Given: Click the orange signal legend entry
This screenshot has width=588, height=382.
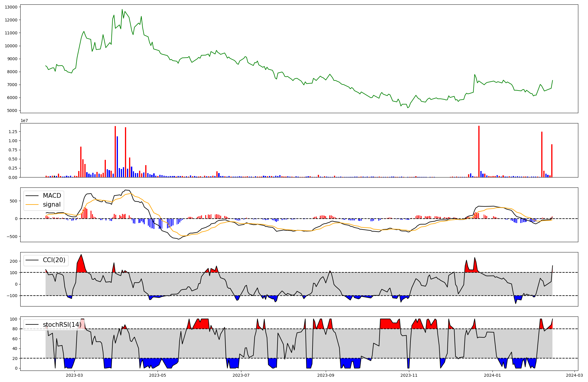Looking at the screenshot, I should coord(51,205).
